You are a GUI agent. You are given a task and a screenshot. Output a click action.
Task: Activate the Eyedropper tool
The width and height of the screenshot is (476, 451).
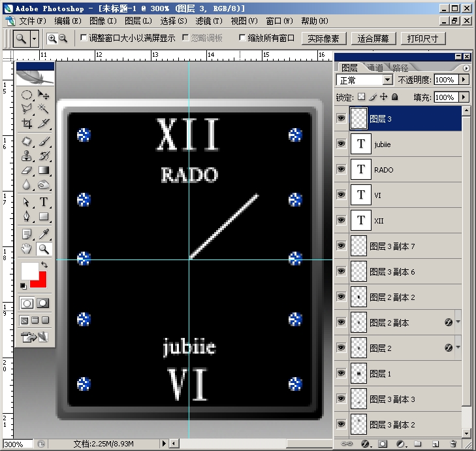(x=44, y=234)
